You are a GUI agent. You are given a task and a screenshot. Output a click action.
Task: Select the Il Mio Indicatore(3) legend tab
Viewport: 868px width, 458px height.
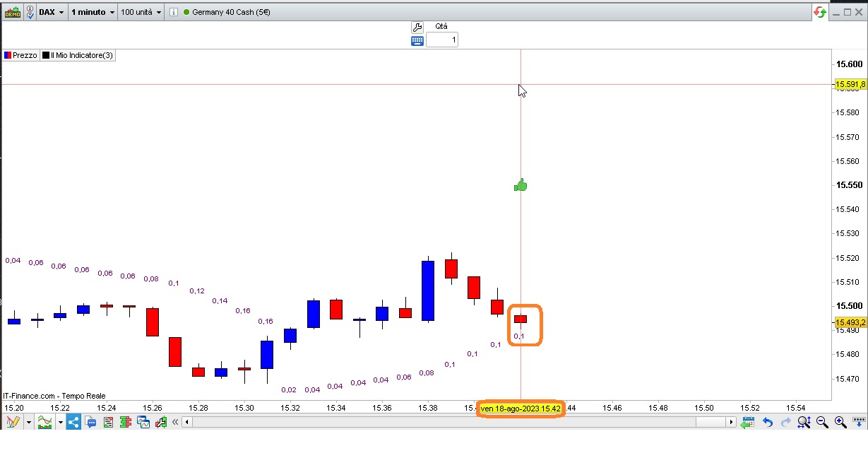tap(78, 55)
